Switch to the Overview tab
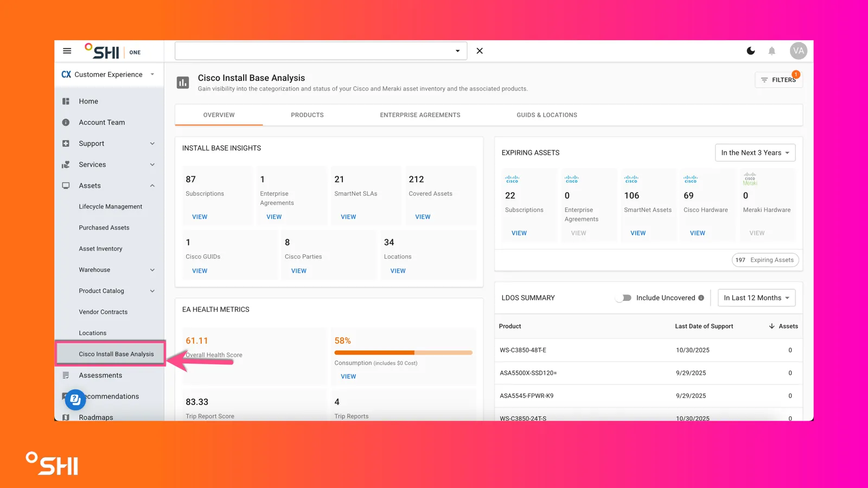868x488 pixels. coord(219,115)
